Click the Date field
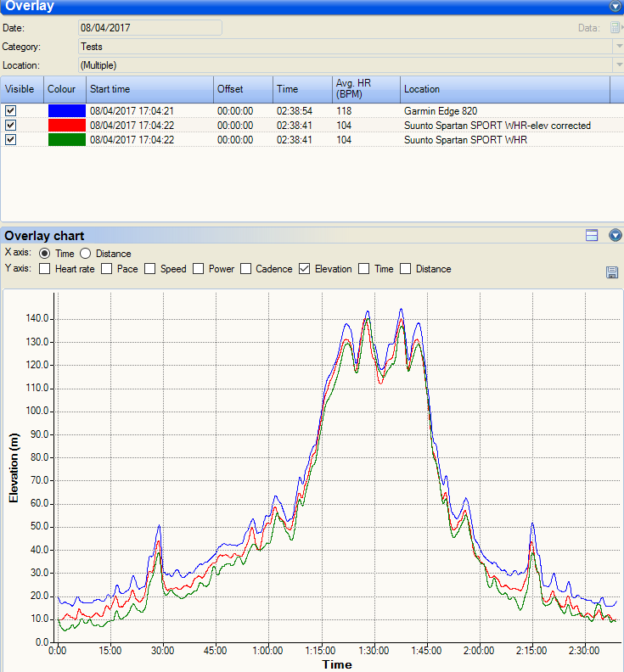This screenshot has height=672, width=624. tap(149, 28)
